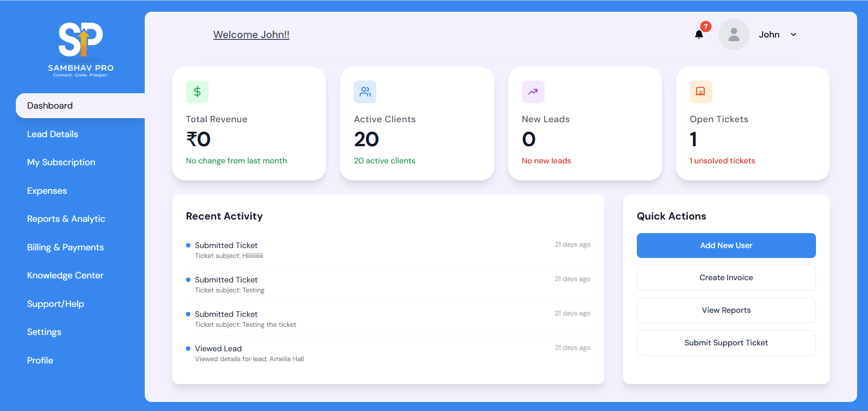Screen dimensions: 868x411
Task: Click the Create Invoice button
Action: (x=726, y=277)
